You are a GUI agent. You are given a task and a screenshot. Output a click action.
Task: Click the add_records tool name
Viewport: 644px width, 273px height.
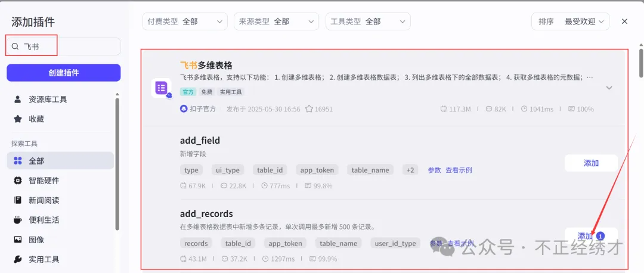(206, 214)
